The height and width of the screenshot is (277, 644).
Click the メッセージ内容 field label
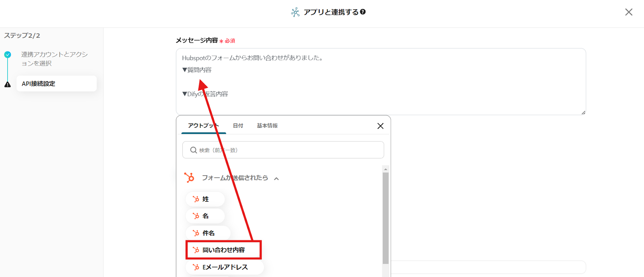click(x=197, y=41)
